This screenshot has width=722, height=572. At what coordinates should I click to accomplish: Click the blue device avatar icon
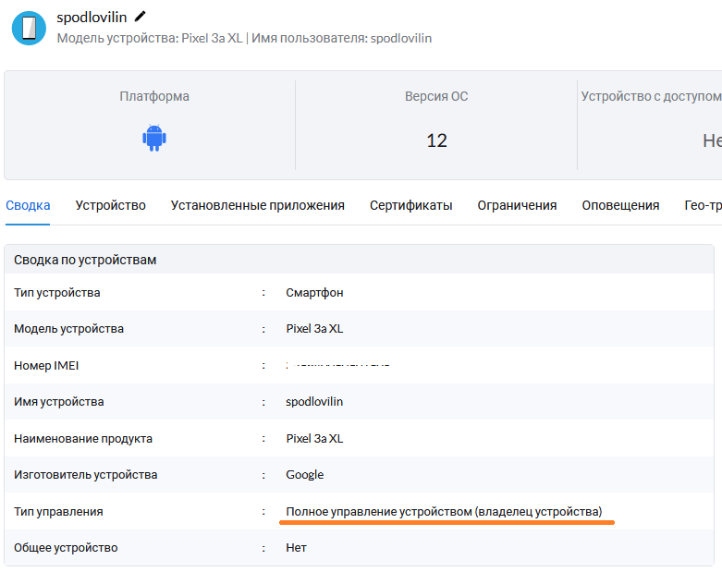28,27
